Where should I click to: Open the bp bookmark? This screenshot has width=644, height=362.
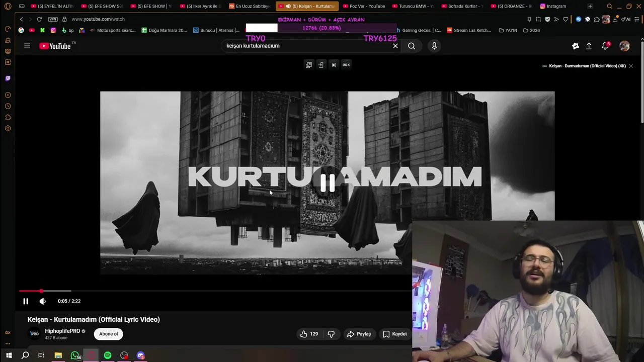pyautogui.click(x=67, y=30)
